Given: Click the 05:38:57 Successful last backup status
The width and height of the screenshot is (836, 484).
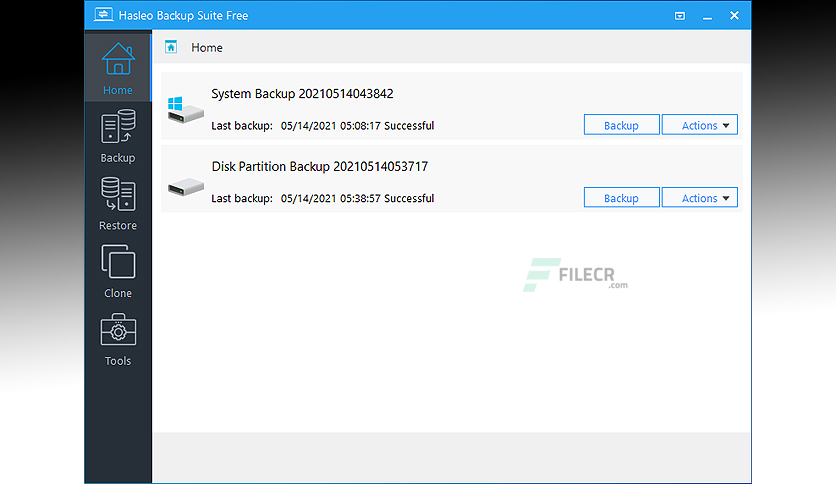Looking at the screenshot, I should pos(357,198).
